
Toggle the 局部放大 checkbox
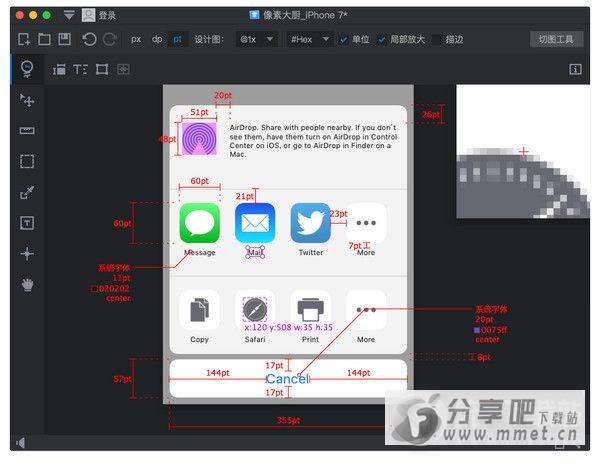pos(381,40)
